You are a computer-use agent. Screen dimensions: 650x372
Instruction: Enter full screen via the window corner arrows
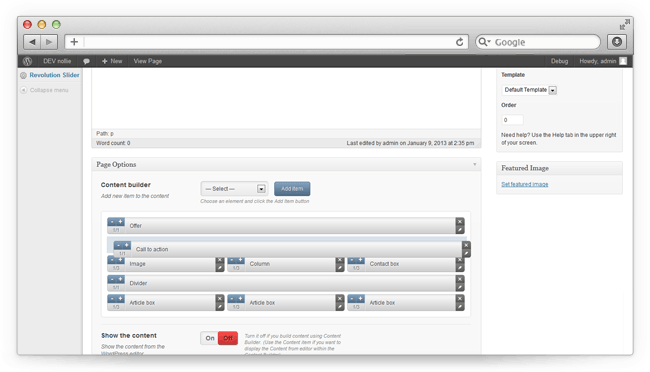625,24
